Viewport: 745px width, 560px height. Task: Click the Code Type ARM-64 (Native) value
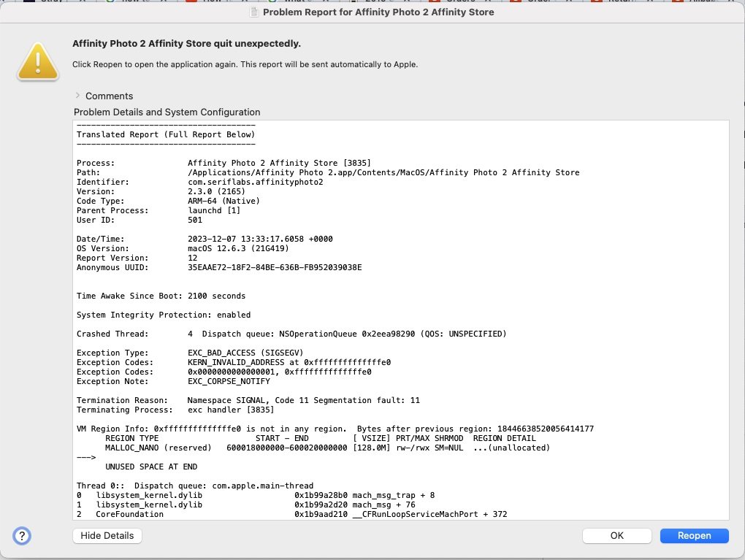click(x=223, y=201)
